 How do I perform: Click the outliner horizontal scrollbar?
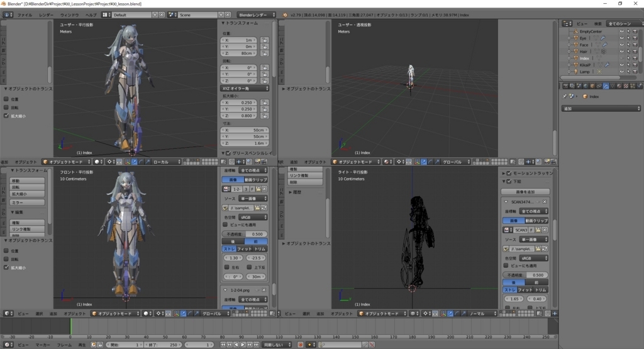591,77
